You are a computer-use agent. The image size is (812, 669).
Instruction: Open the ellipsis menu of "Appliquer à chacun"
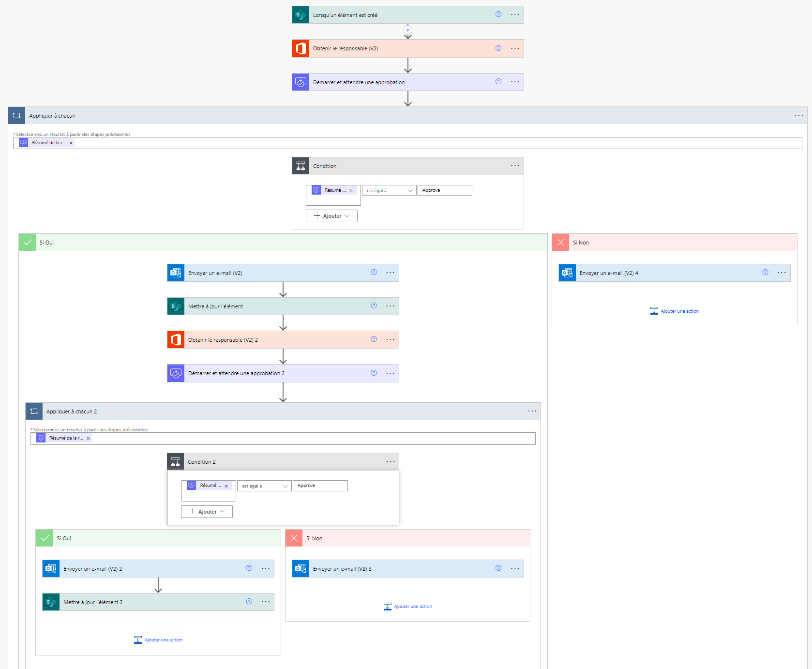click(x=798, y=115)
